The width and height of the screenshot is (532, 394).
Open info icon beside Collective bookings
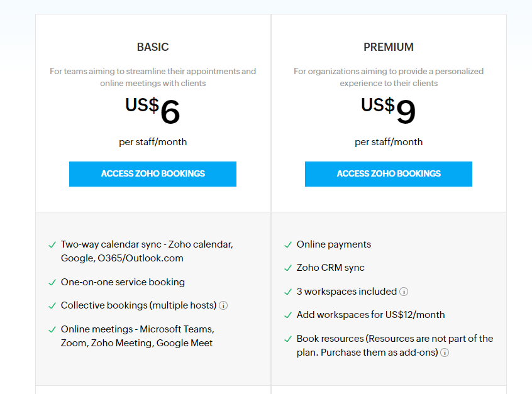(x=223, y=305)
